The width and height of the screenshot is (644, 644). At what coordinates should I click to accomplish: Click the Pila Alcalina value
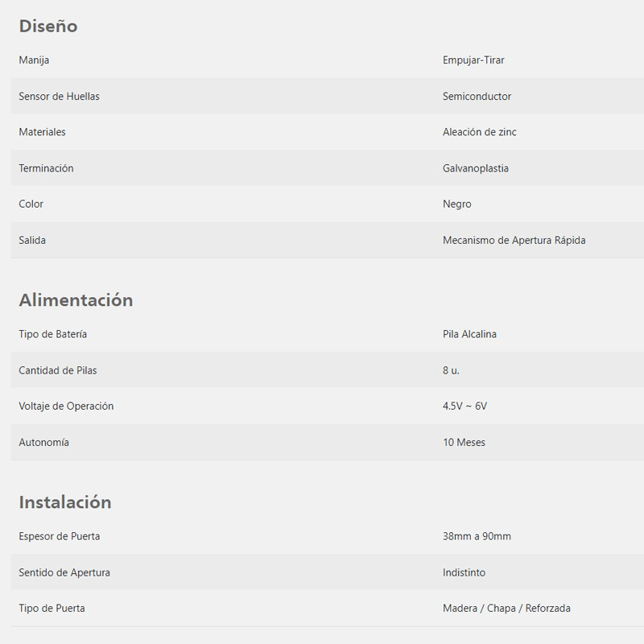(469, 334)
